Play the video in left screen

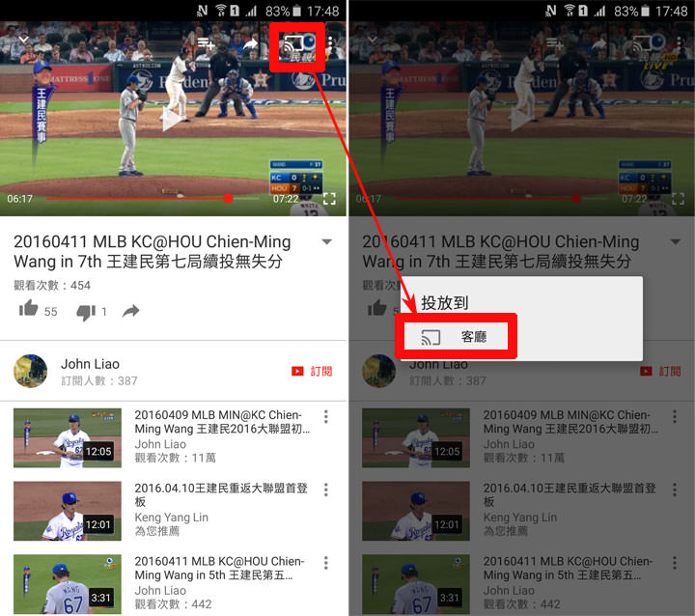click(x=173, y=119)
